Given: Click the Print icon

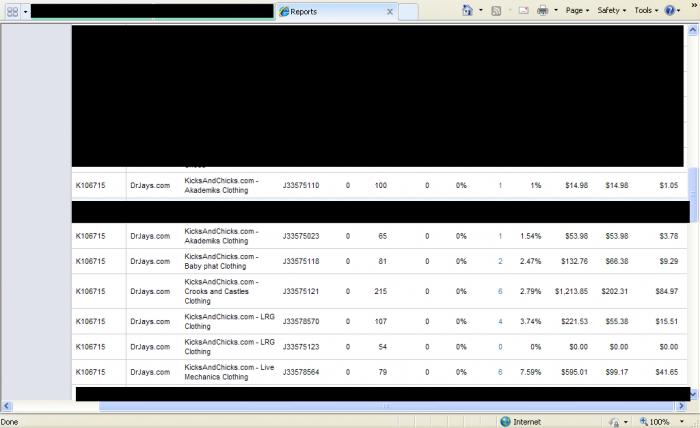Looking at the screenshot, I should (542, 10).
